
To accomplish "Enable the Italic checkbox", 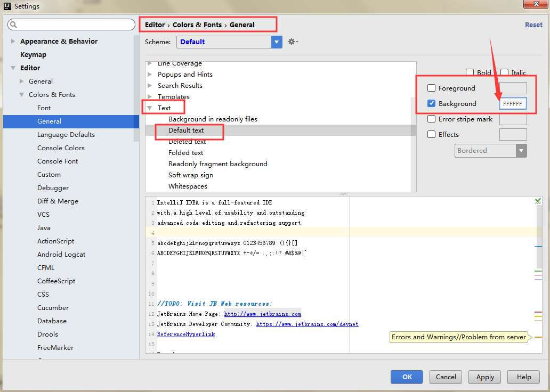I will [504, 72].
